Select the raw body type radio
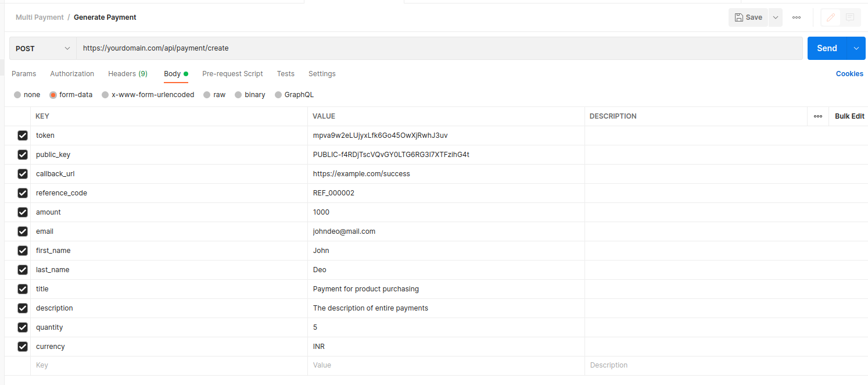Screen dimensions: 868x385 (207, 95)
